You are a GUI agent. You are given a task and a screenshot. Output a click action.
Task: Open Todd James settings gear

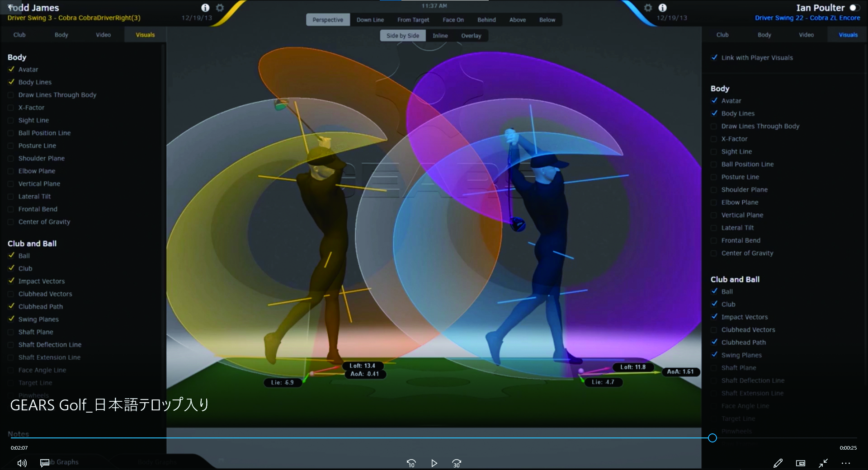pos(220,8)
